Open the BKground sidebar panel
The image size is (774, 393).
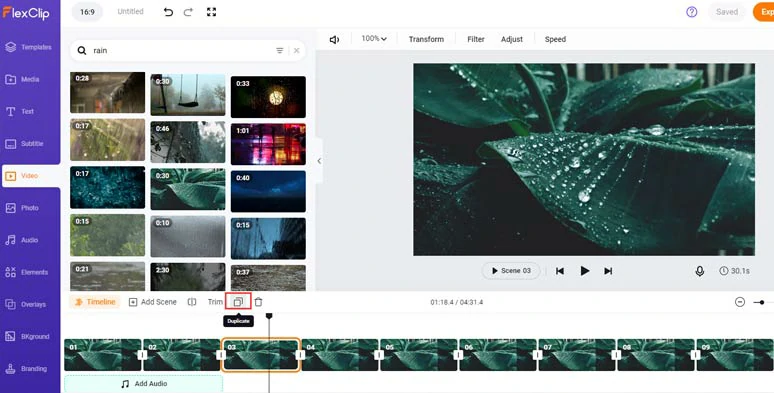click(29, 337)
